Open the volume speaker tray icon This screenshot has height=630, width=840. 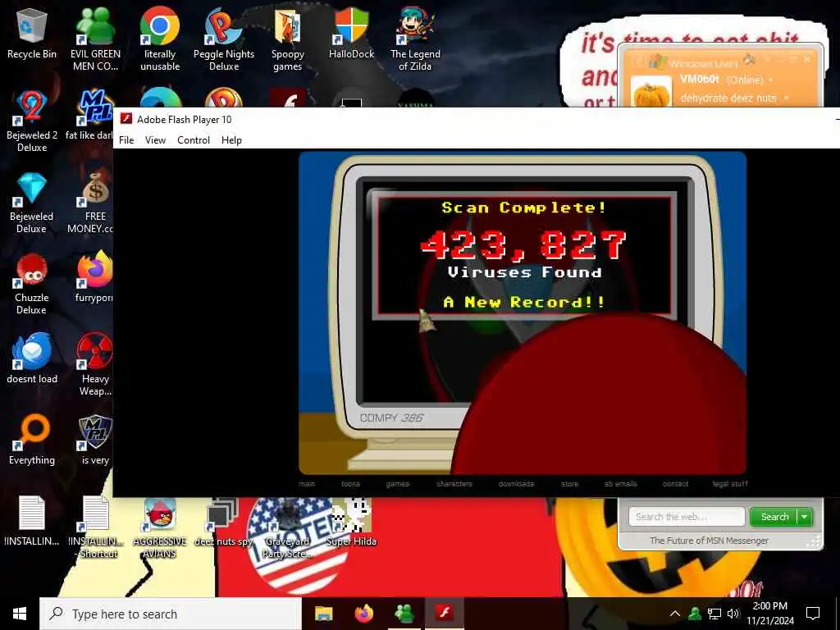pyautogui.click(x=733, y=614)
